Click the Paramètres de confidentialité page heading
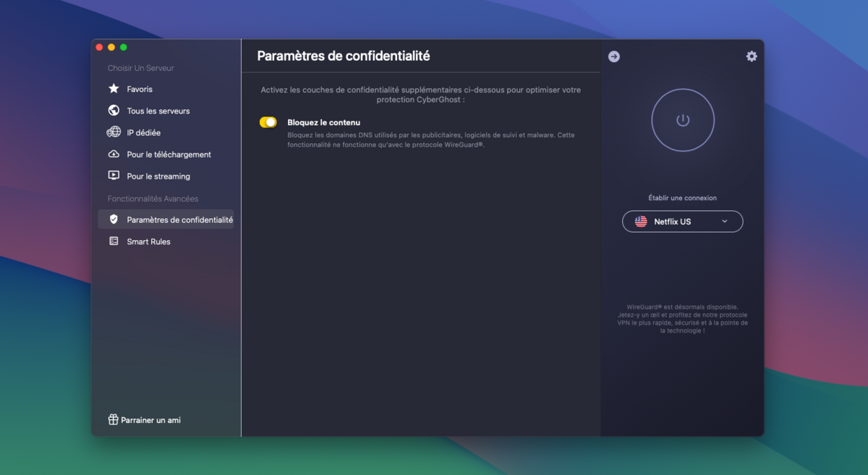Screen dimensions: 868x475 344,56
